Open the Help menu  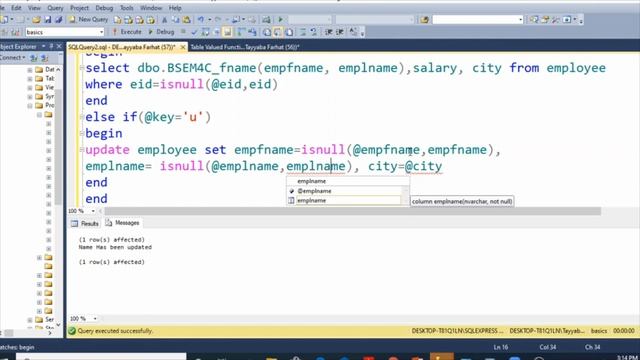pyautogui.click(x=175, y=8)
